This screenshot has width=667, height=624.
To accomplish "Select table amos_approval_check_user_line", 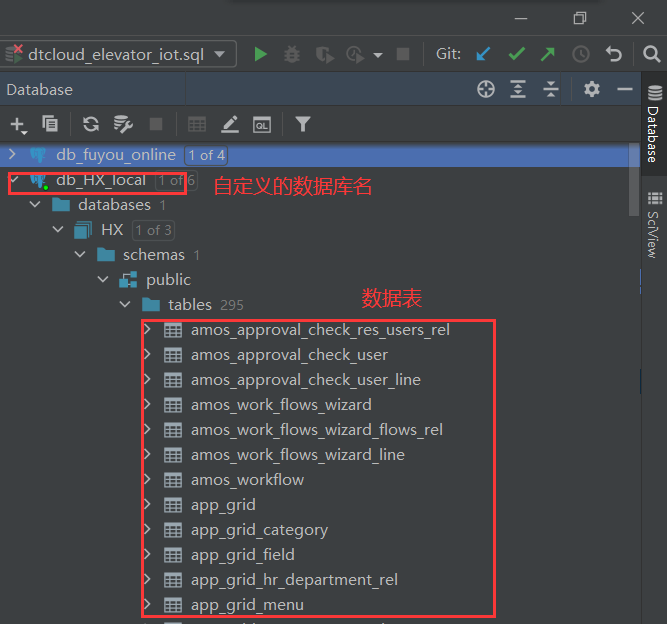I will pos(305,380).
